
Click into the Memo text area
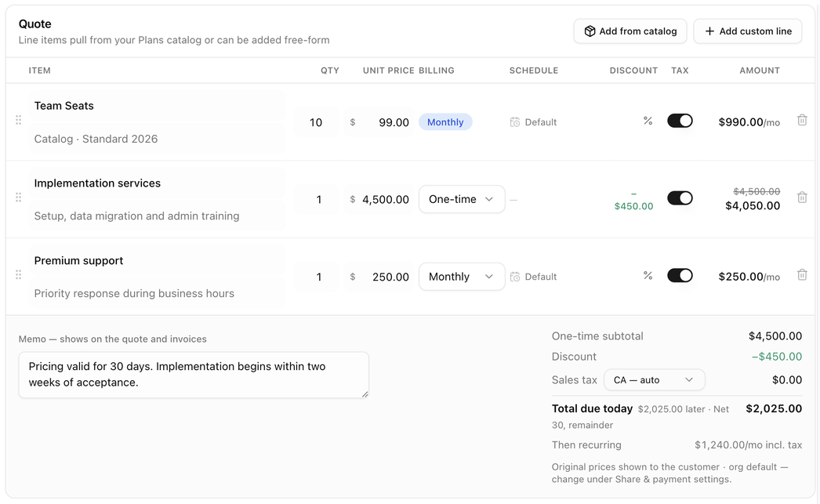click(x=194, y=375)
